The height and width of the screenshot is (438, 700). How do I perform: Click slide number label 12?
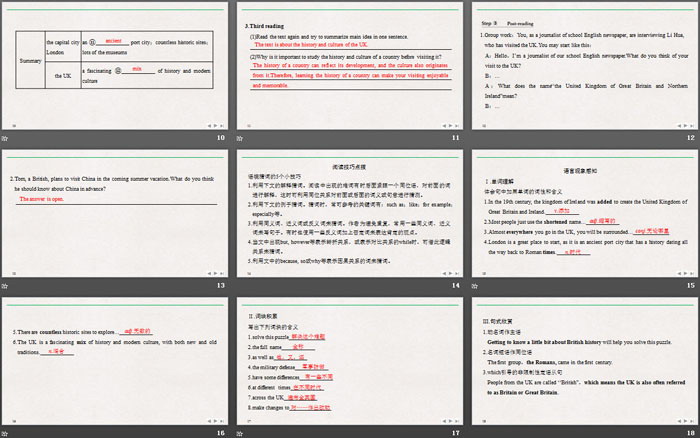[x=691, y=138]
